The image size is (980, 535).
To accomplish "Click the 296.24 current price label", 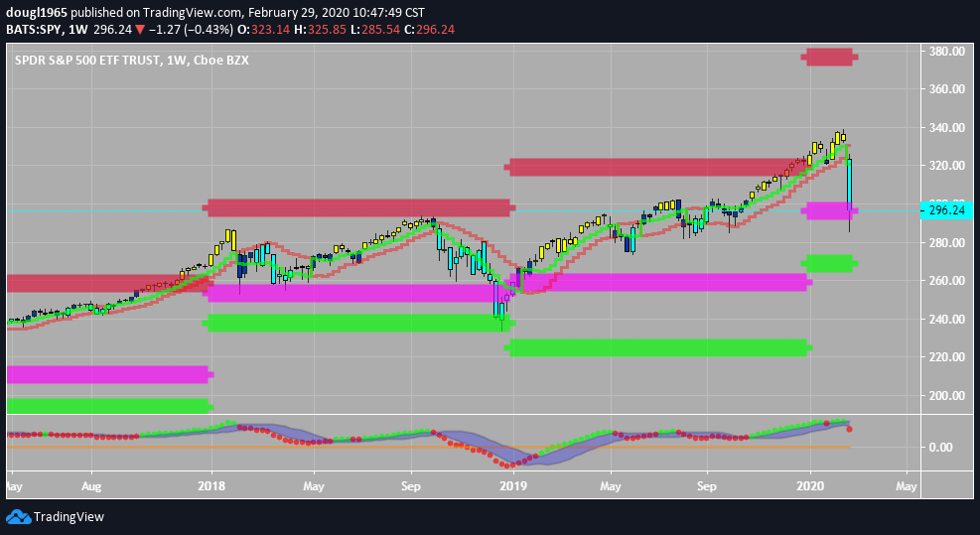I will pos(947,210).
